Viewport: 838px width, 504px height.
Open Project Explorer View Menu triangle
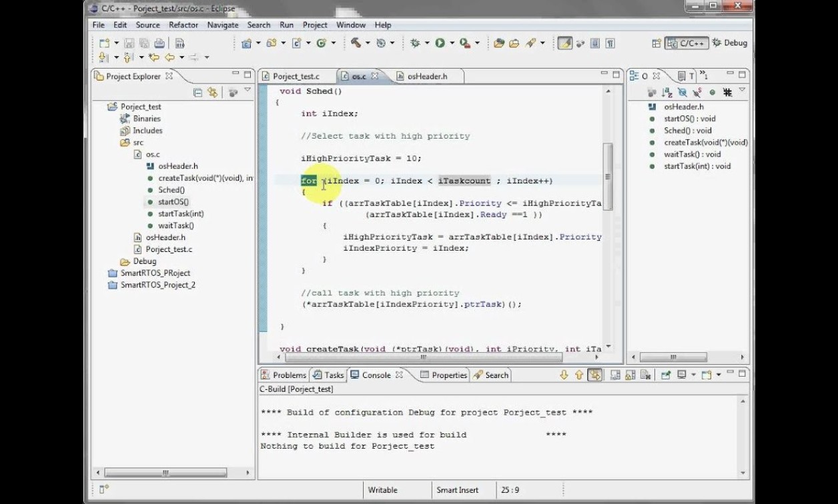coord(248,91)
